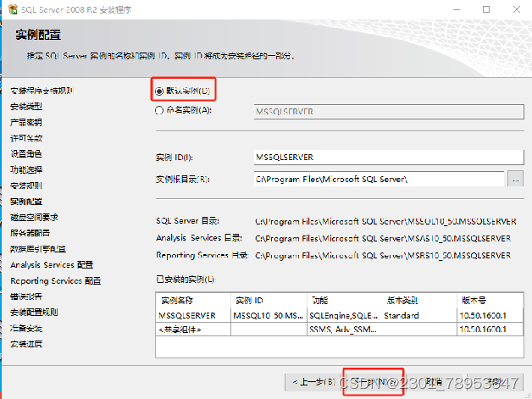Select 磁盘空间要求 in the step list
This screenshot has width=532, height=399.
pos(34,217)
